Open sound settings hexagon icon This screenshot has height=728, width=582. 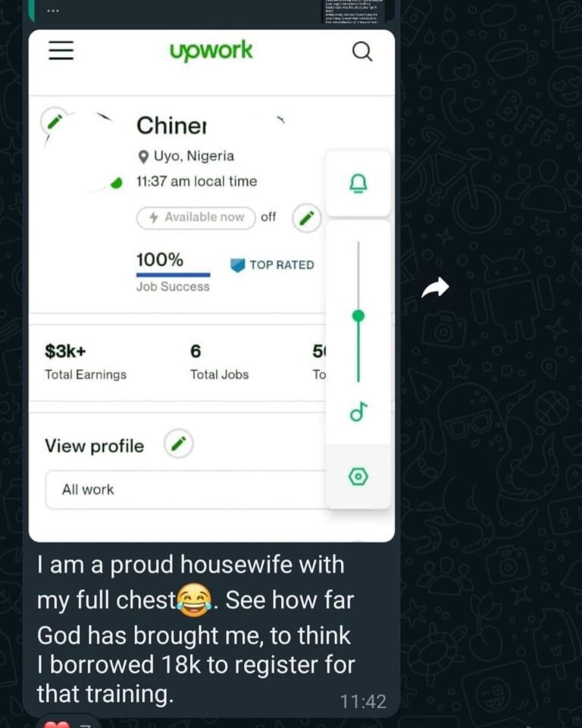point(358,476)
